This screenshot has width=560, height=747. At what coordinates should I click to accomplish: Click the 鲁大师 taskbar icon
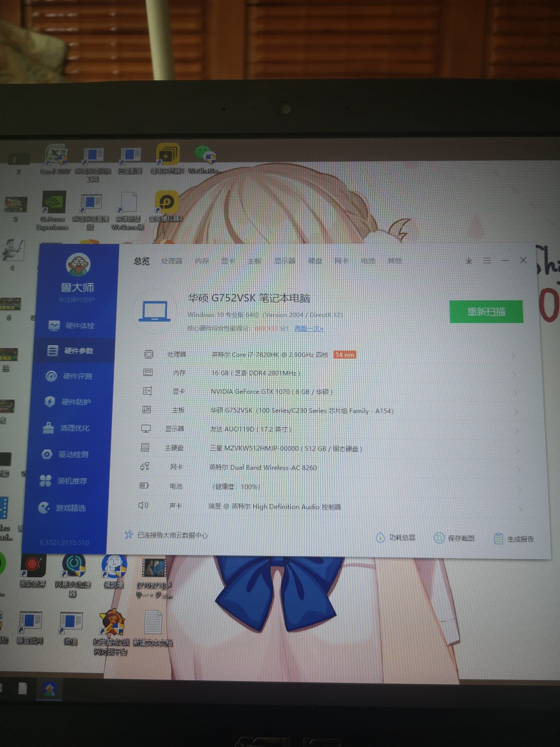(49, 689)
